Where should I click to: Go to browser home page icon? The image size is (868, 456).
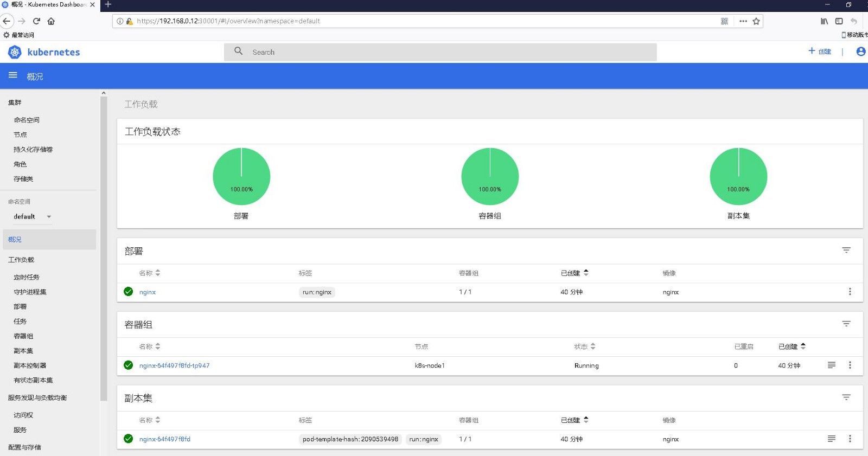[51, 21]
